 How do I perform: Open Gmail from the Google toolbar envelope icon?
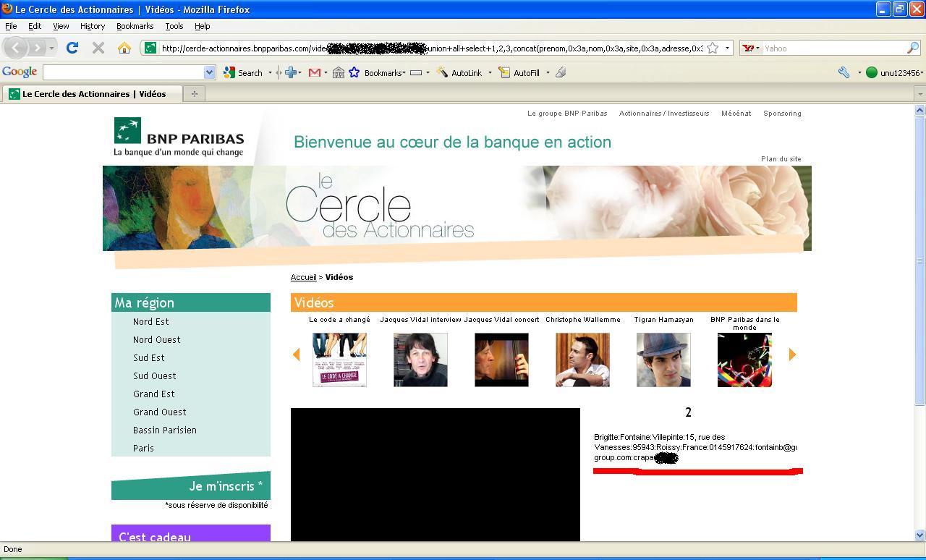[x=314, y=72]
